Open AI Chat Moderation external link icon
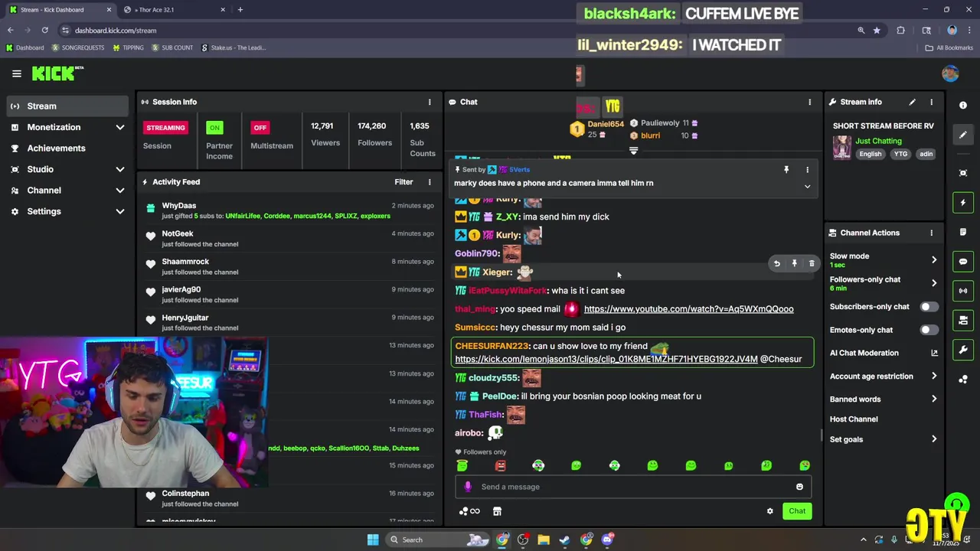This screenshot has height=551, width=980. coord(934,353)
